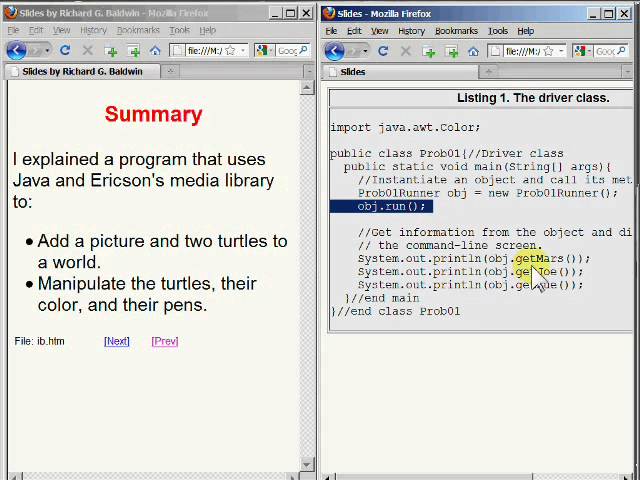Open File menu in right Slides window
The image size is (640, 480).
click(x=331, y=31)
